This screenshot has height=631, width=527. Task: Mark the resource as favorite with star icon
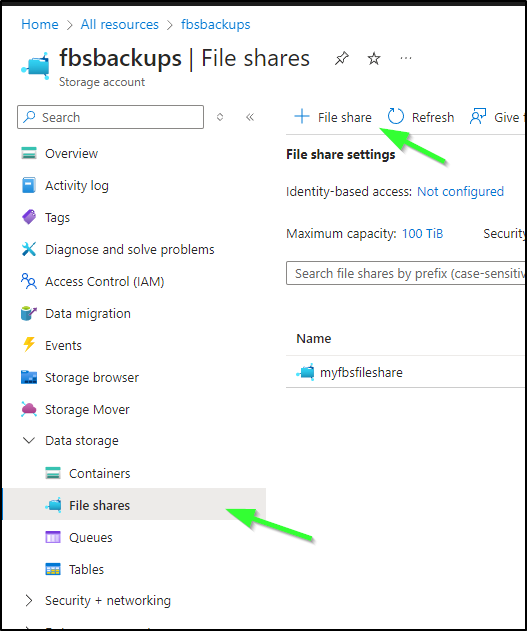pyautogui.click(x=374, y=59)
